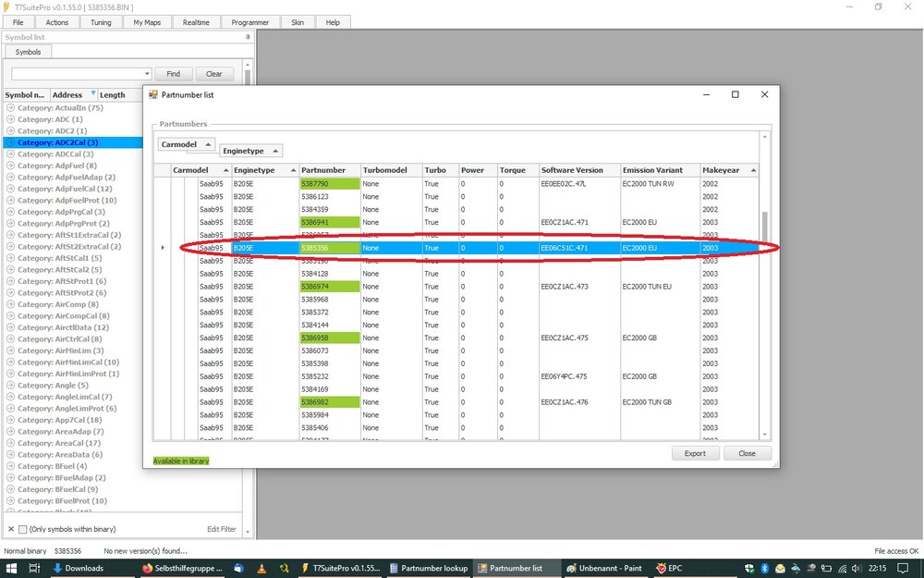Image resolution: width=924 pixels, height=578 pixels.
Task: Expand Category: ActualIn (75)
Action: pyautogui.click(x=10, y=108)
